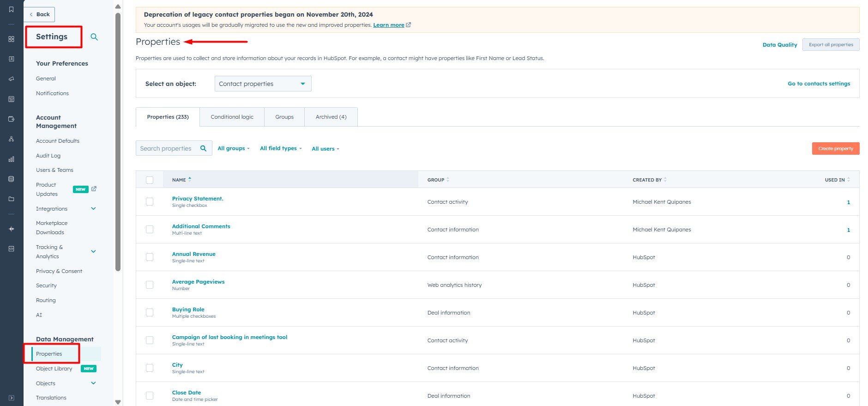This screenshot has height=406, width=868.
Task: Open the All users filter dropdown
Action: coord(325,149)
